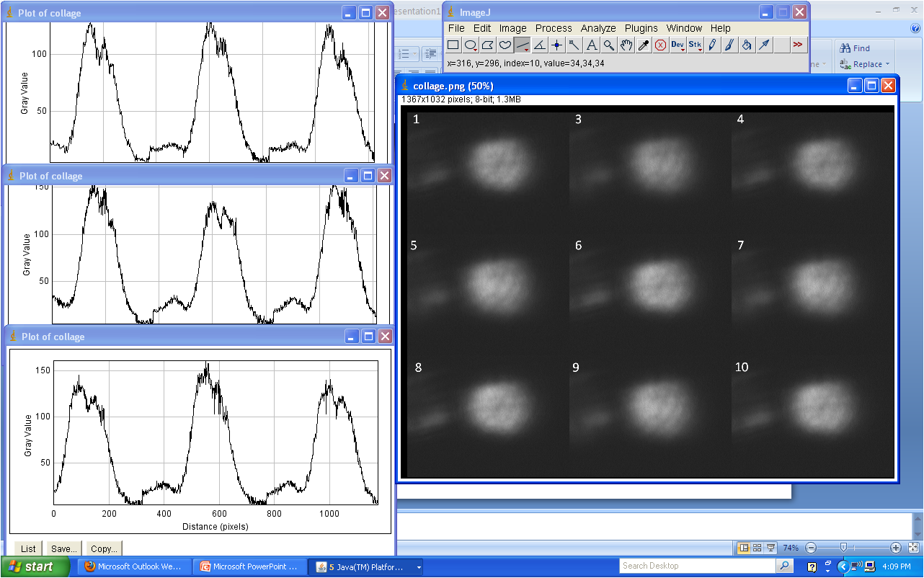This screenshot has height=578, width=924.
Task: Activate the Angle tool
Action: click(540, 45)
